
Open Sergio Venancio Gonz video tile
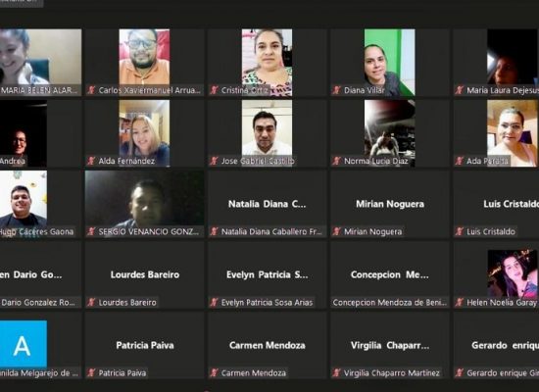(145, 204)
